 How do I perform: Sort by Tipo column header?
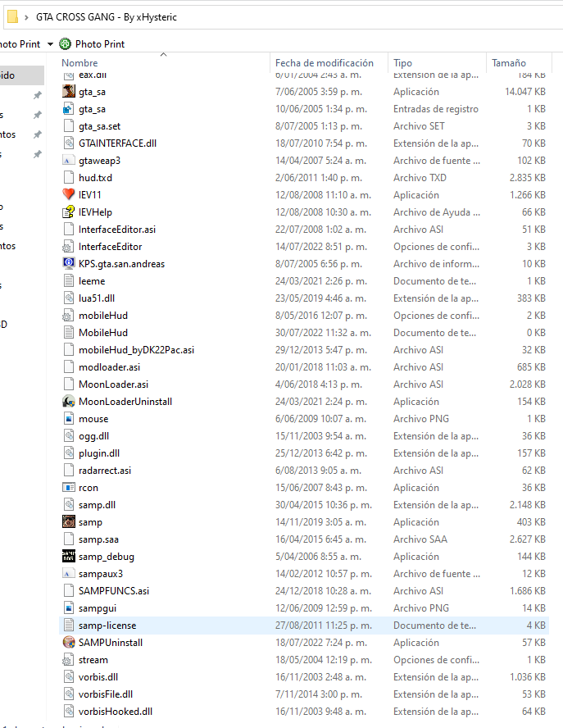coord(402,62)
